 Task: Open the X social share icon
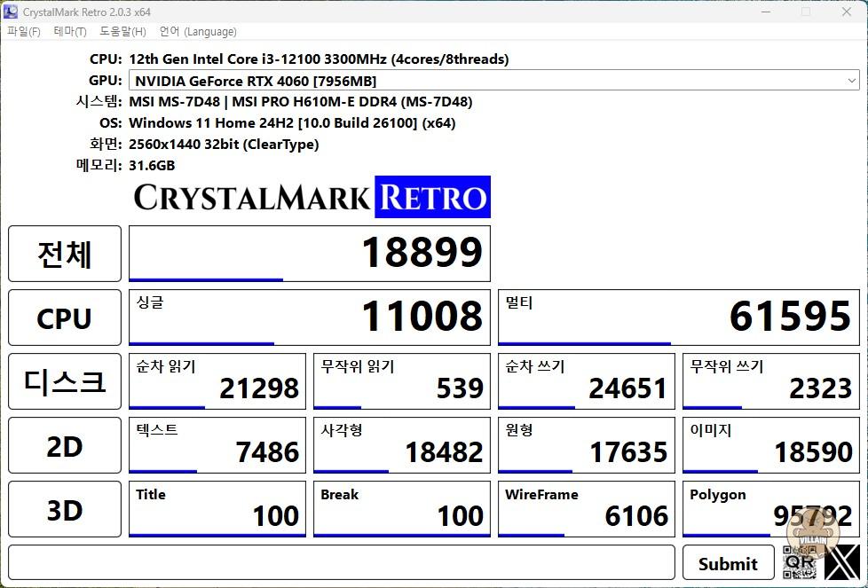pos(841,562)
